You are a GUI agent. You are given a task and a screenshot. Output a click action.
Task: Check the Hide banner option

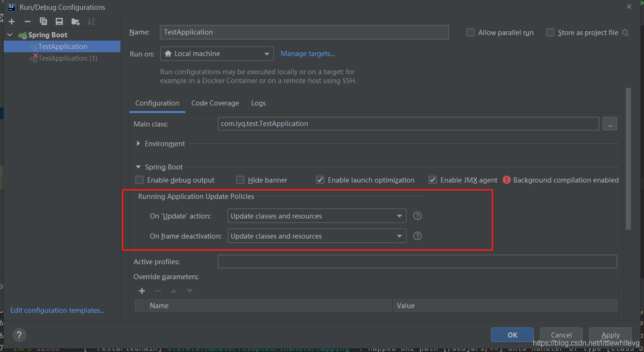click(x=240, y=180)
